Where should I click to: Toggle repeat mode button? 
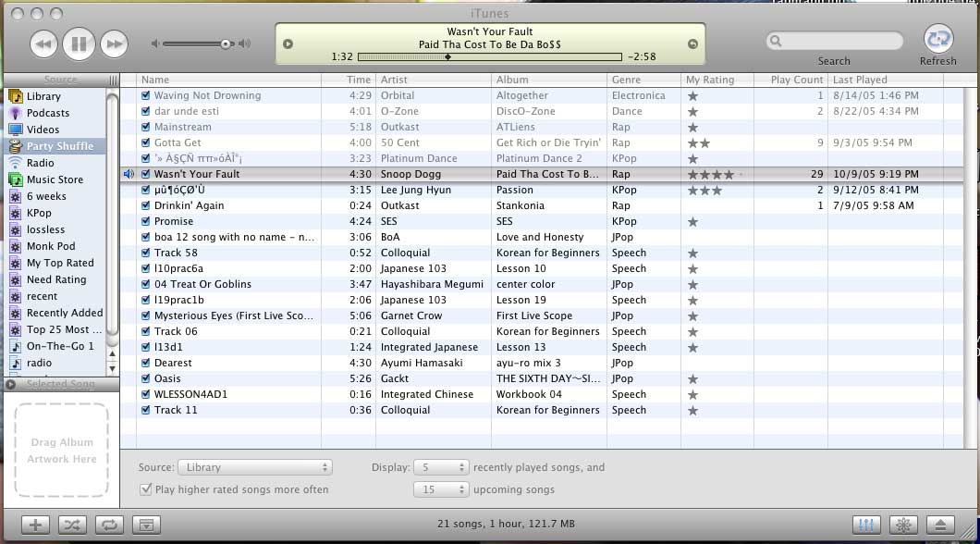point(109,525)
